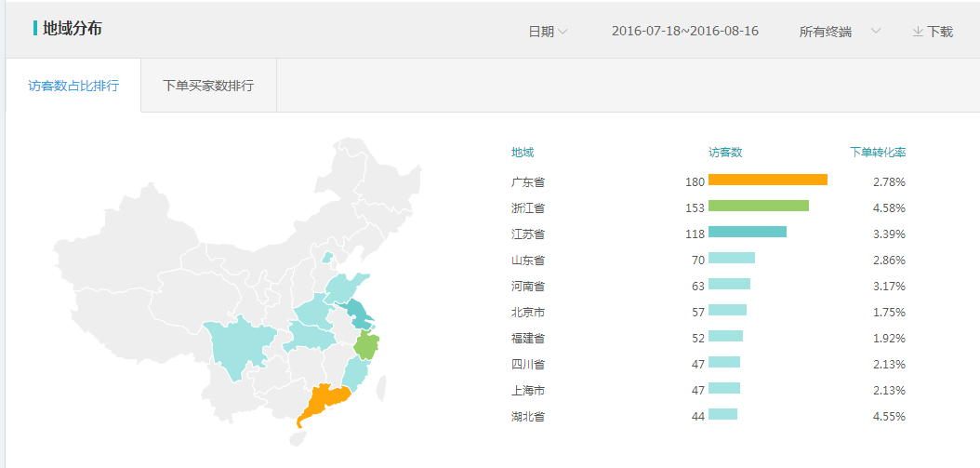
Task: Select the 广东省 row label
Action: pyautogui.click(x=527, y=182)
